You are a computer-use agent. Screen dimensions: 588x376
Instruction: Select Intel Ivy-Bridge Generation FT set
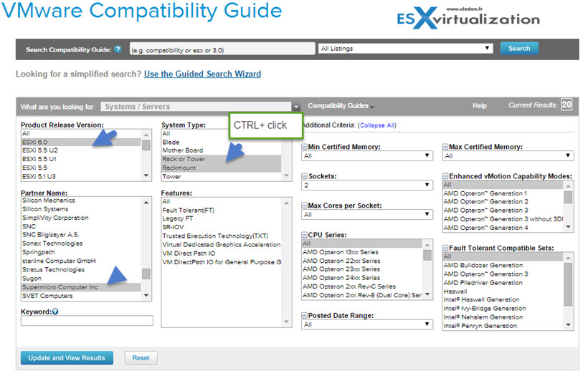coord(503,308)
